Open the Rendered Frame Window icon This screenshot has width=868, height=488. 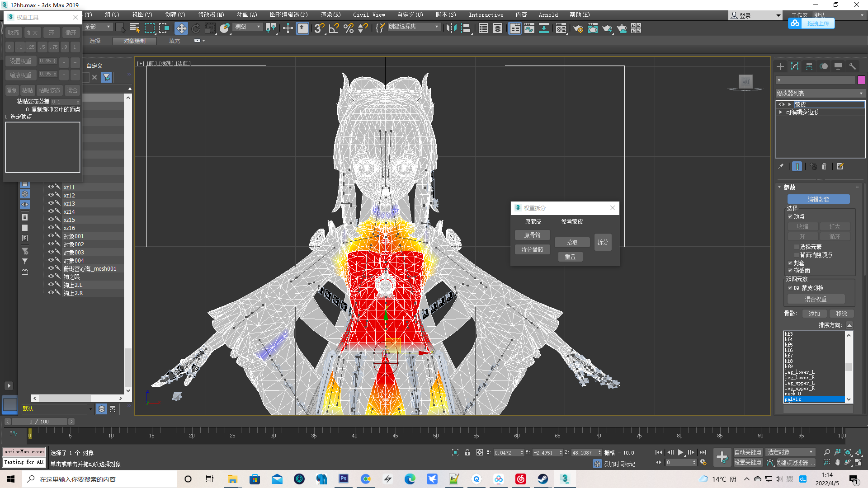(x=593, y=28)
